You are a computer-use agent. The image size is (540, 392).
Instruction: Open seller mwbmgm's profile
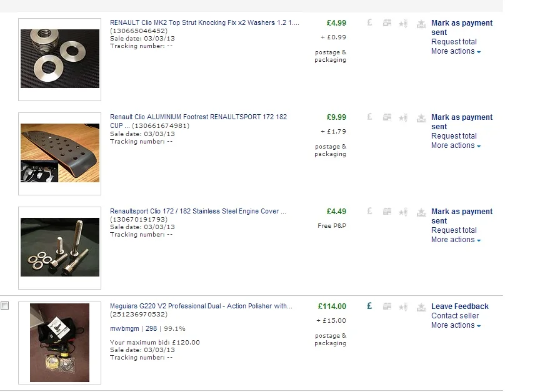click(x=124, y=329)
